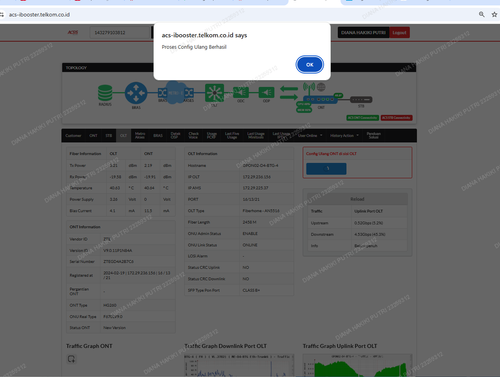Screen dimensions: 500x377
Task: Expand the User Online dropdown
Action: (x=310, y=136)
